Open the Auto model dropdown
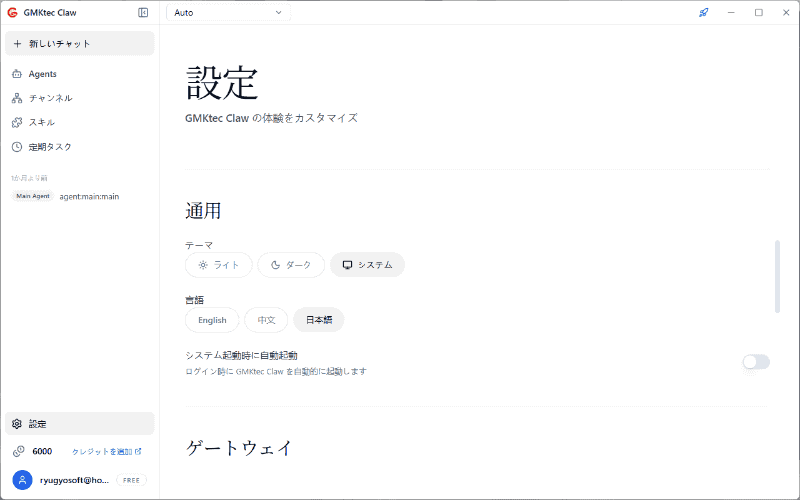Image resolution: width=800 pixels, height=500 pixels. pos(228,13)
